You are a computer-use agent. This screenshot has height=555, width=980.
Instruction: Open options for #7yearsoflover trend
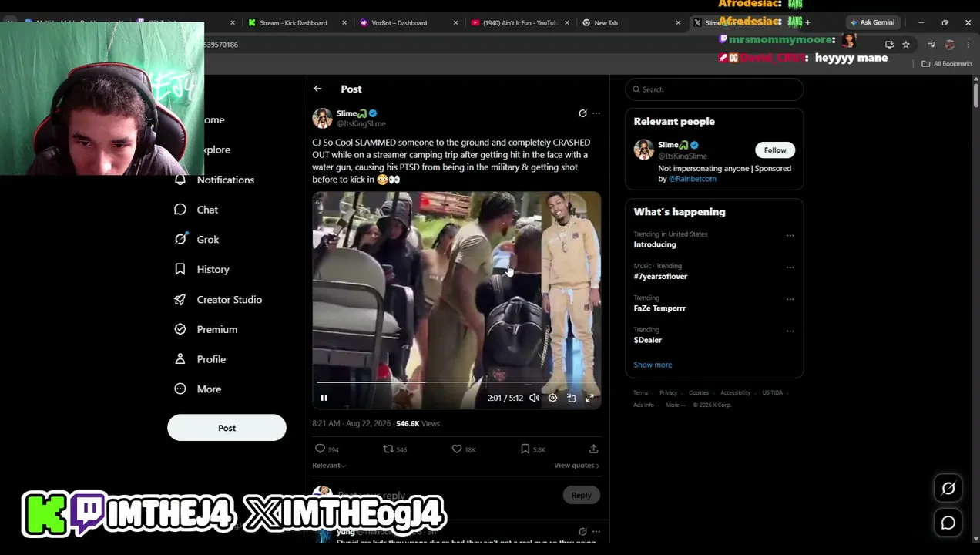click(790, 267)
